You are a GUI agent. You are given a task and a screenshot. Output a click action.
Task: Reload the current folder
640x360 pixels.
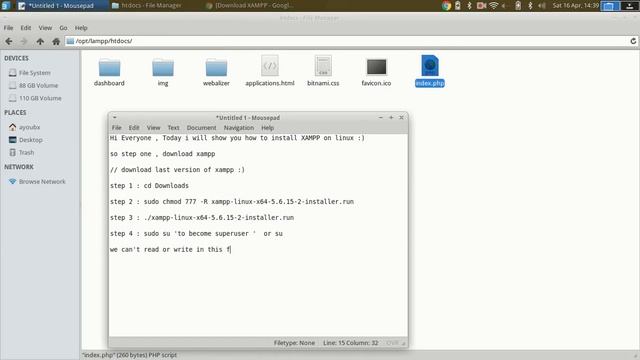(633, 41)
